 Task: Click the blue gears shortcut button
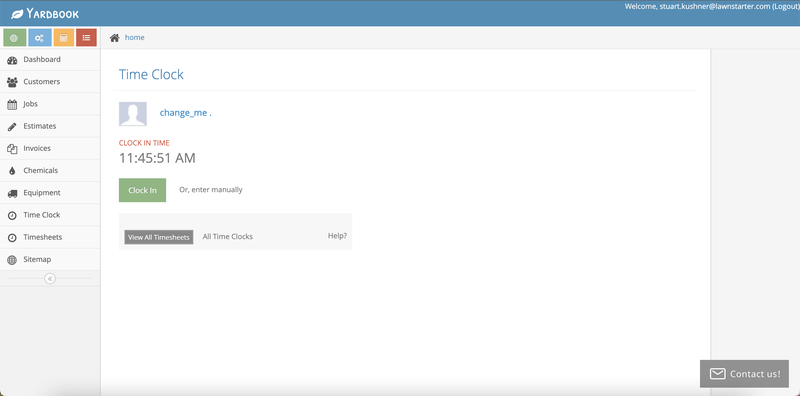click(39, 38)
